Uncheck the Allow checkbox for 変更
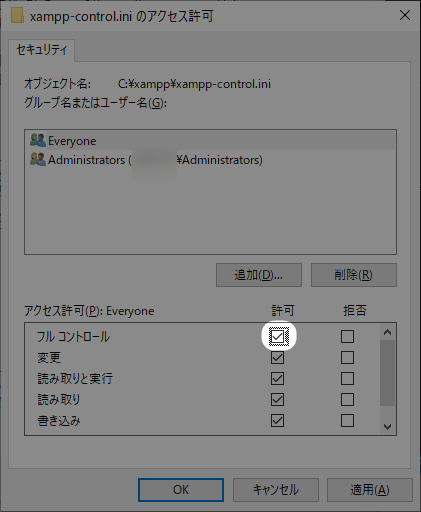This screenshot has width=421, height=512. [x=277, y=357]
